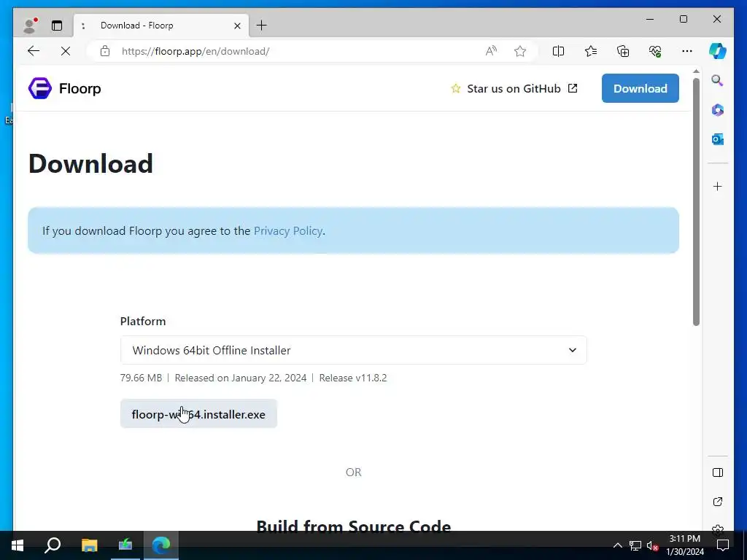The width and height of the screenshot is (747, 560).
Task: Open the Edge profile icon
Action: pyautogui.click(x=31, y=26)
